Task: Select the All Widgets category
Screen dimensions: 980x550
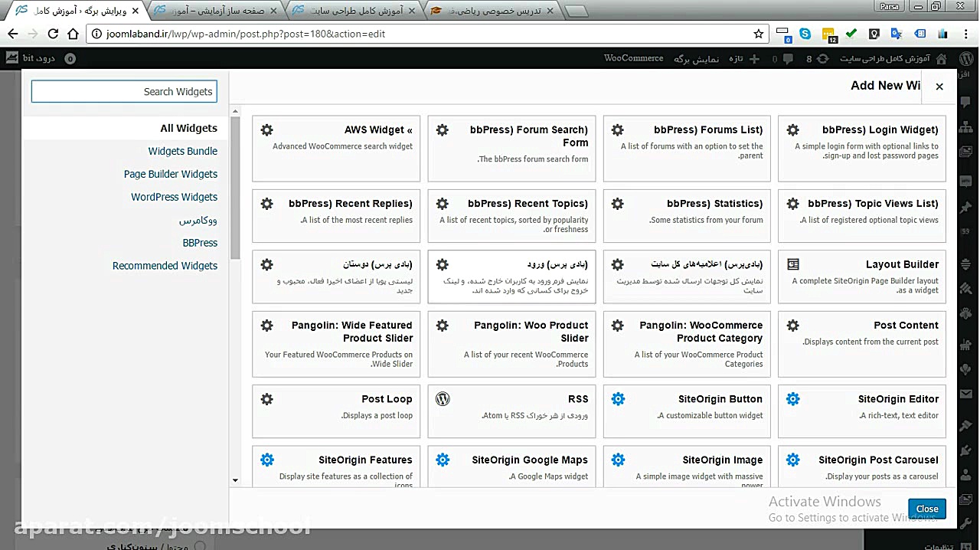Action: coord(188,128)
